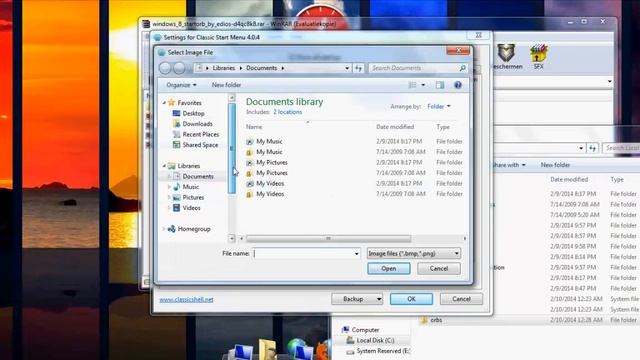This screenshot has height=360, width=640.
Task: Select Homegroup in navigation pane
Action: 193,229
